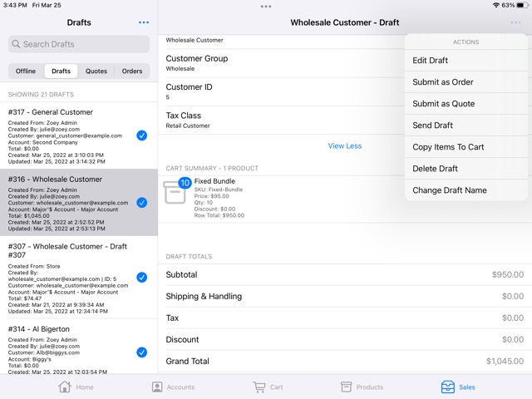Image resolution: width=532 pixels, height=399 pixels.
Task: Focus the Search Drafts input field
Action: pos(79,44)
